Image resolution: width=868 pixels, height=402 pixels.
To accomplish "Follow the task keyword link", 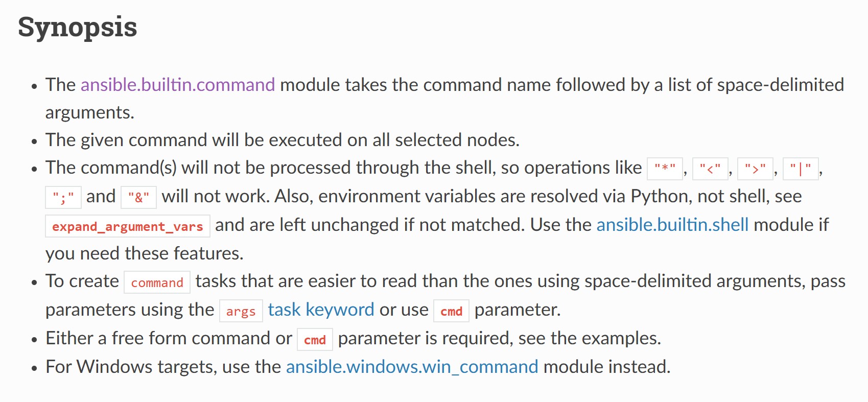I will (x=321, y=310).
